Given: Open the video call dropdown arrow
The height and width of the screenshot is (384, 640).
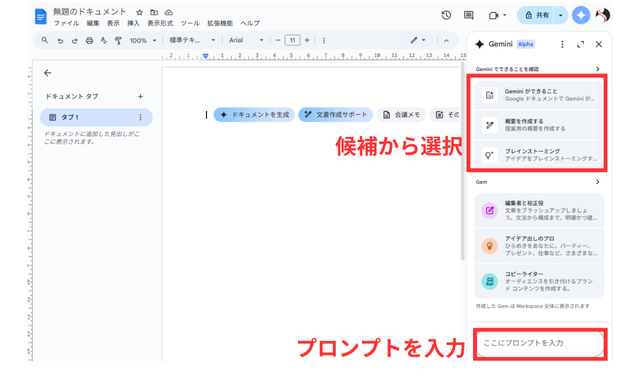Looking at the screenshot, I should click(x=505, y=16).
